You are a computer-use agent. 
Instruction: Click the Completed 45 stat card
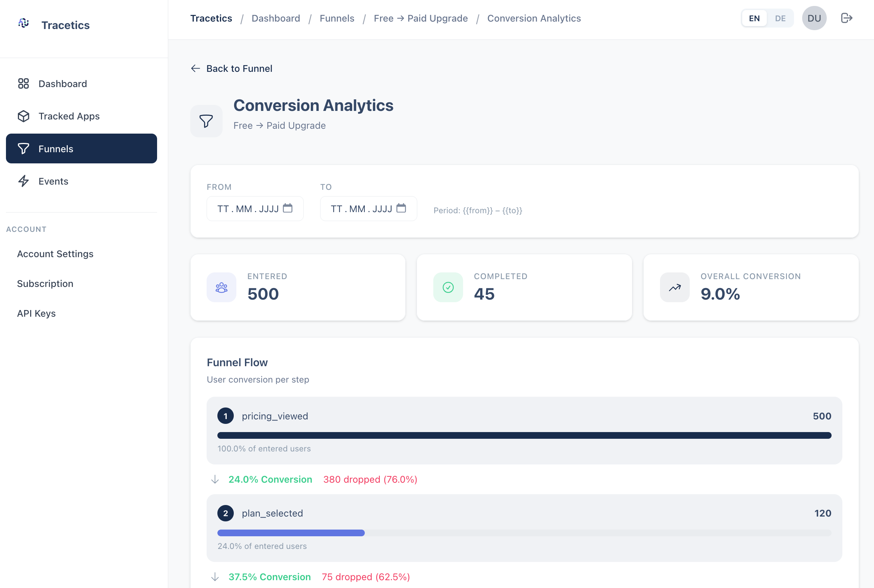pyautogui.click(x=524, y=287)
